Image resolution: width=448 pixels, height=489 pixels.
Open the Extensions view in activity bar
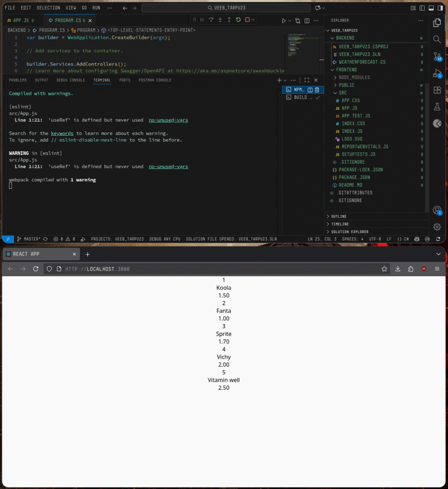tap(437, 90)
